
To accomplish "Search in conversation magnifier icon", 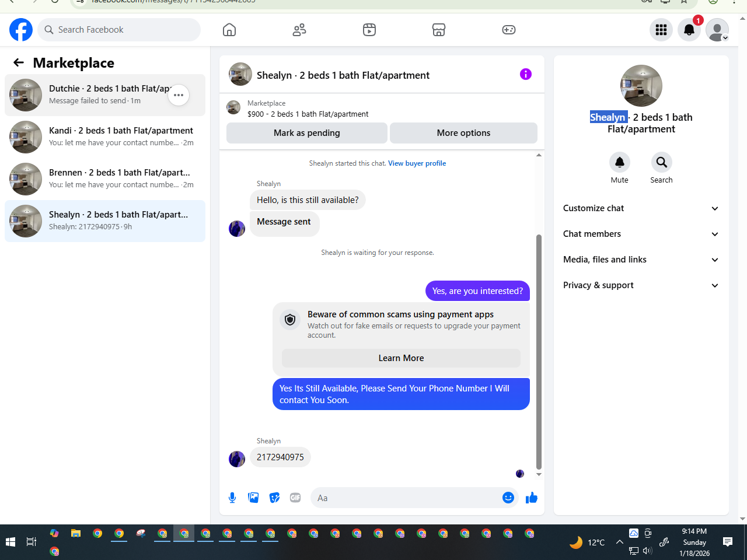I will coord(662,162).
